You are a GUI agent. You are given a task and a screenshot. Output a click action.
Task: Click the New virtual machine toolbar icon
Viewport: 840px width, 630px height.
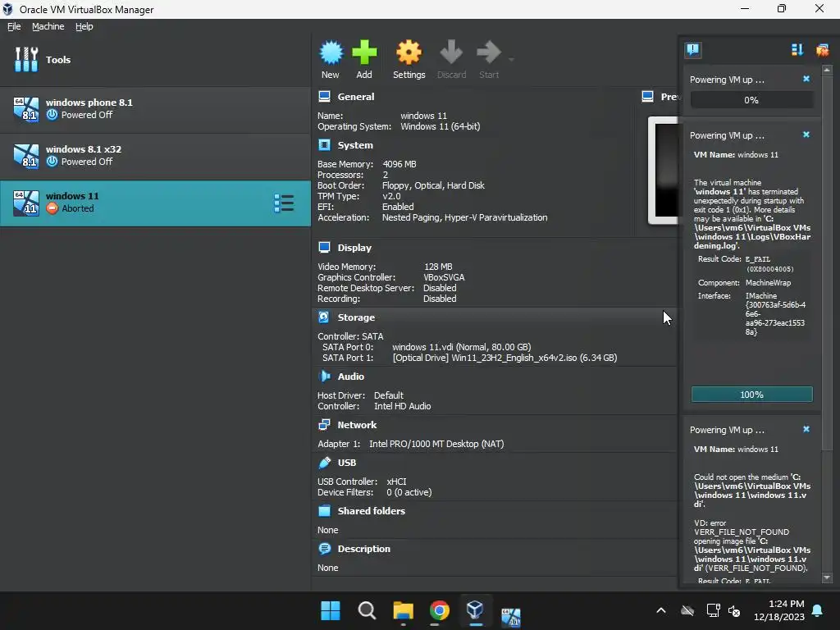tap(331, 52)
